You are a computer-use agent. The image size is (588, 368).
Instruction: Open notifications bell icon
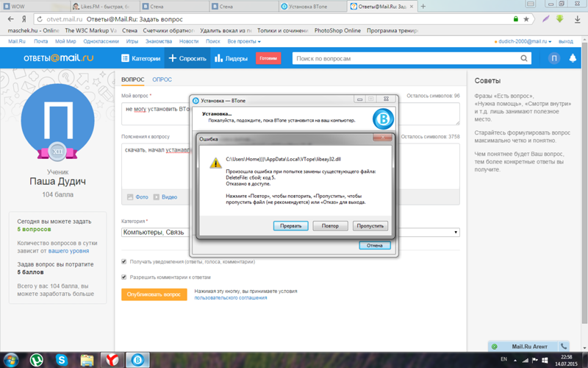pos(573,58)
